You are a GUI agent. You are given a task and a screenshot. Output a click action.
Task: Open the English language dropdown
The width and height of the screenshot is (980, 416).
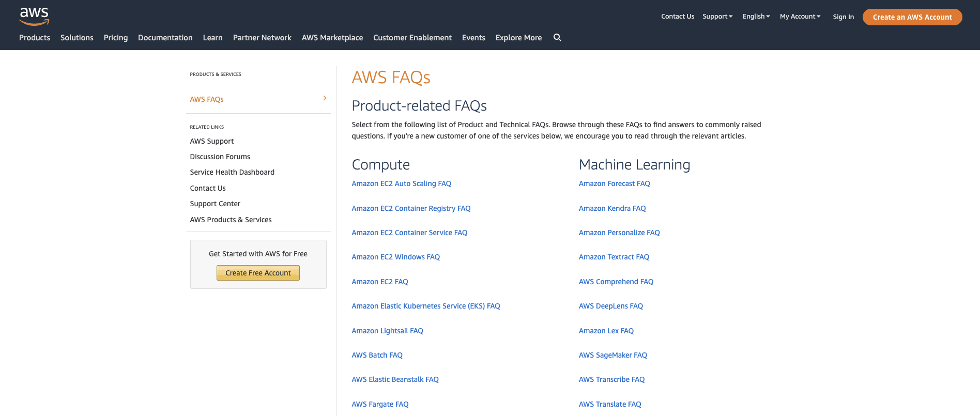(756, 16)
